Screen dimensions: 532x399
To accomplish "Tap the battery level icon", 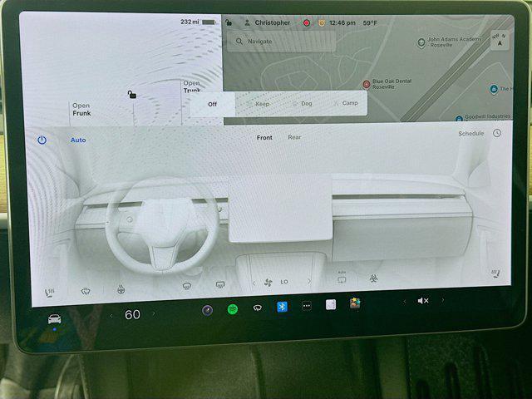I will click(x=209, y=22).
